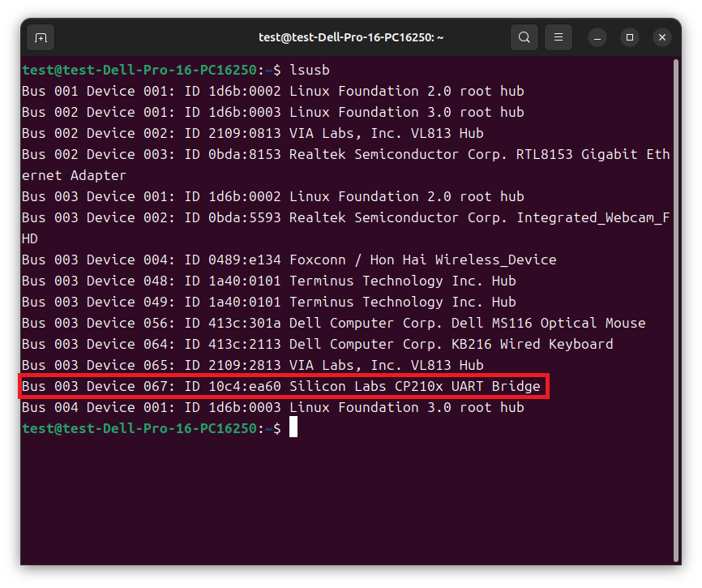Click the ID 2109:0813 VIA Labs line
This screenshot has width=702, height=588.
(x=253, y=134)
